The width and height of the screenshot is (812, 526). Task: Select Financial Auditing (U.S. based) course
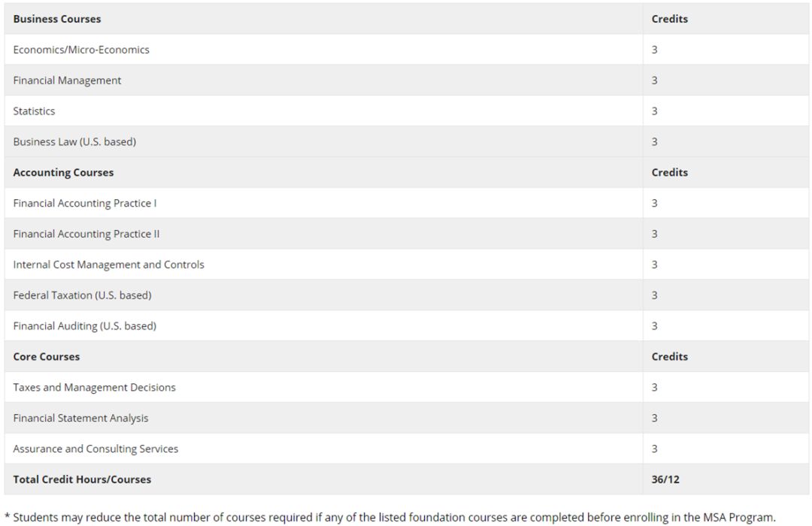coord(84,326)
